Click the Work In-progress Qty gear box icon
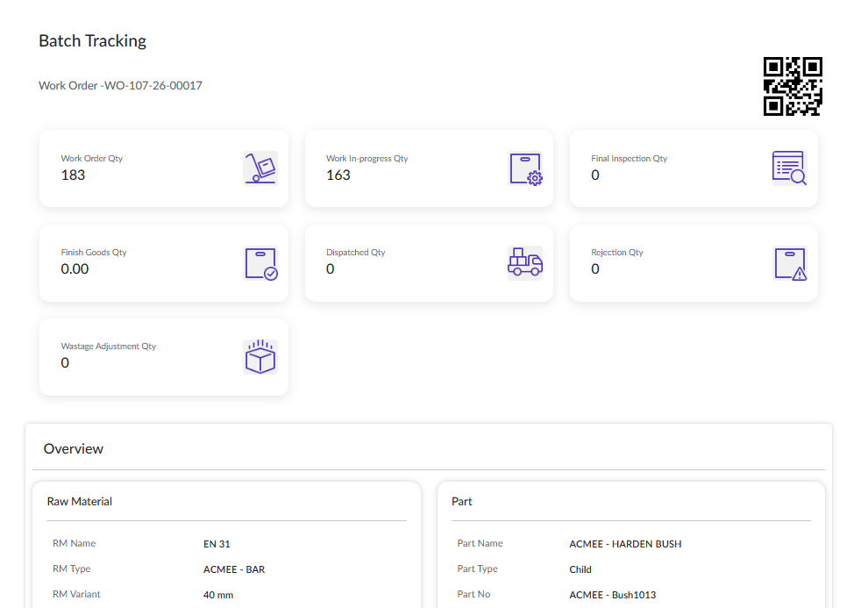Screen dimensions: 868x608 (525, 168)
